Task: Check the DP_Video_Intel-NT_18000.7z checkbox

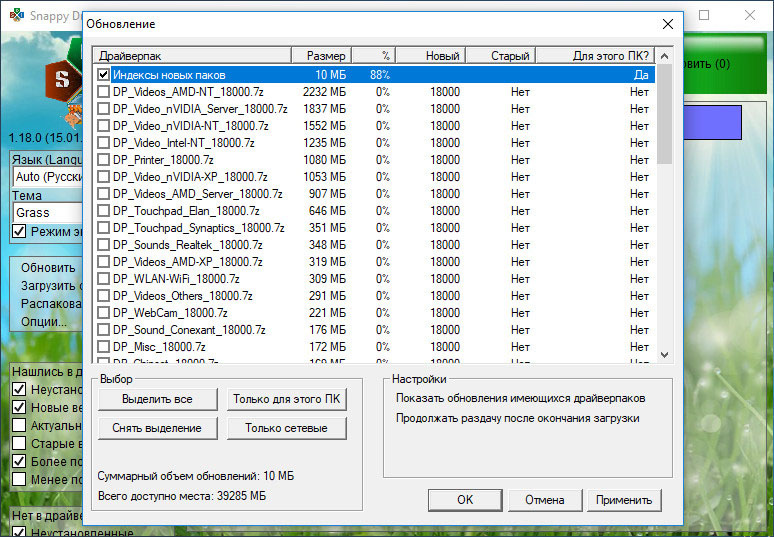Action: (x=103, y=143)
